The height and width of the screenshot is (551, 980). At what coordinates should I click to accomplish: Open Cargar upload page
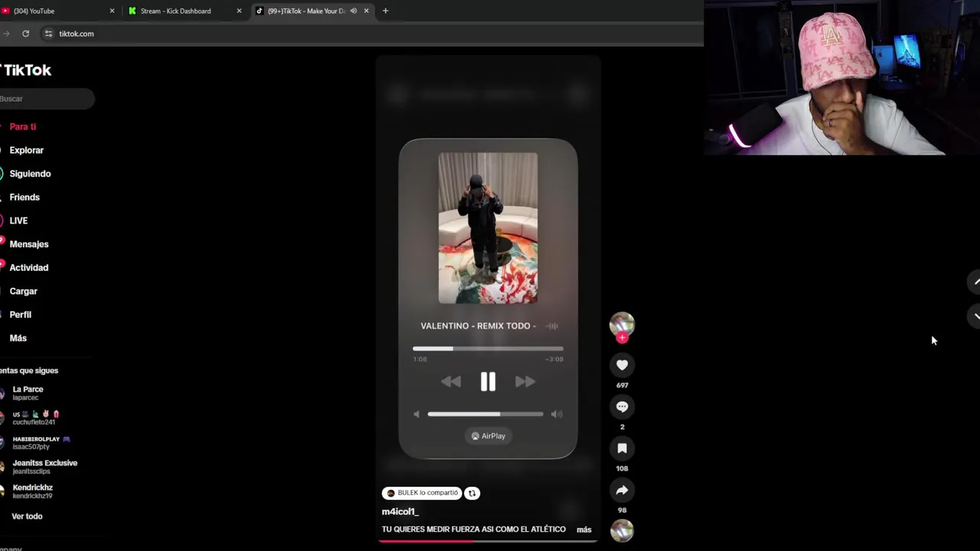click(24, 292)
